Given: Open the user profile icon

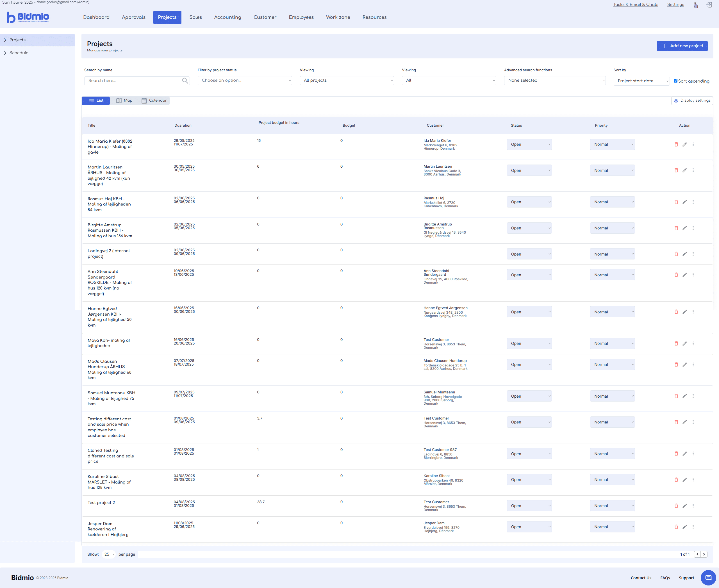Looking at the screenshot, I should tap(696, 5).
